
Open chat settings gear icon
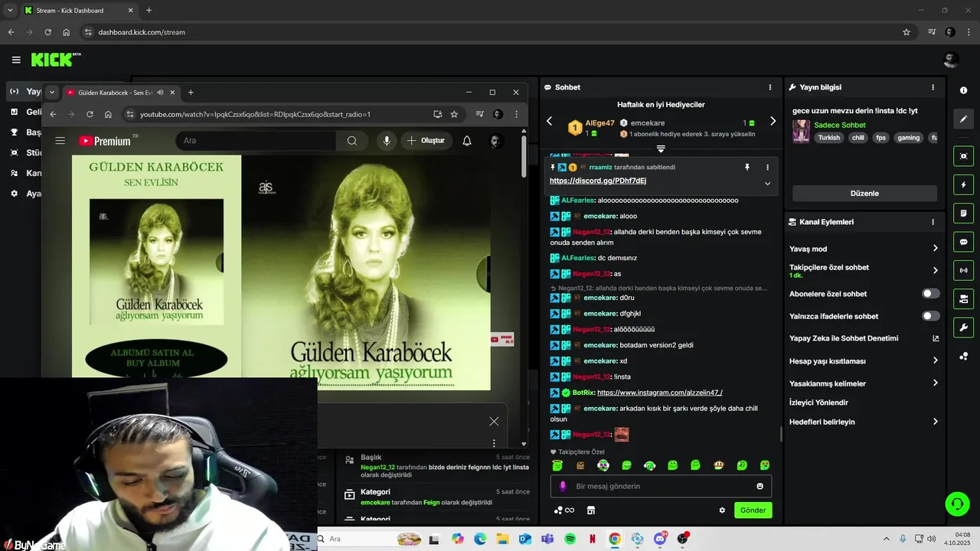[721, 510]
